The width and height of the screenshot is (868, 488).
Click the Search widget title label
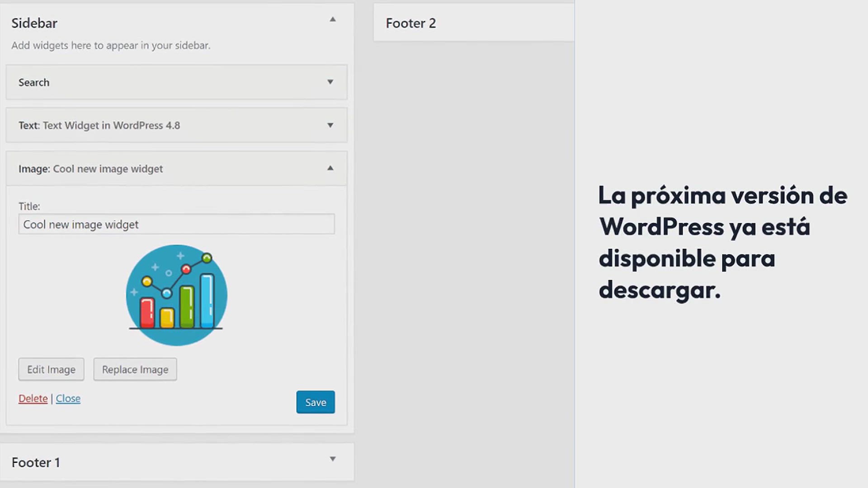34,82
